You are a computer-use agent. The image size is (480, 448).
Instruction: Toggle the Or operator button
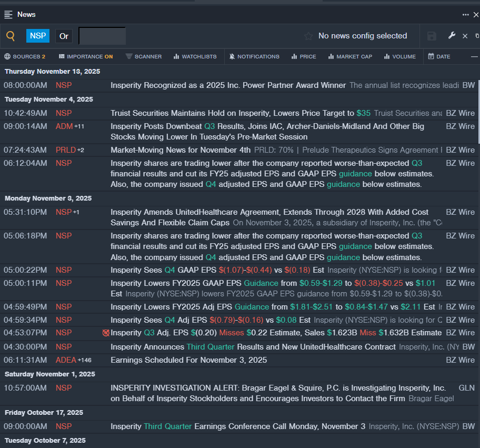click(x=64, y=36)
